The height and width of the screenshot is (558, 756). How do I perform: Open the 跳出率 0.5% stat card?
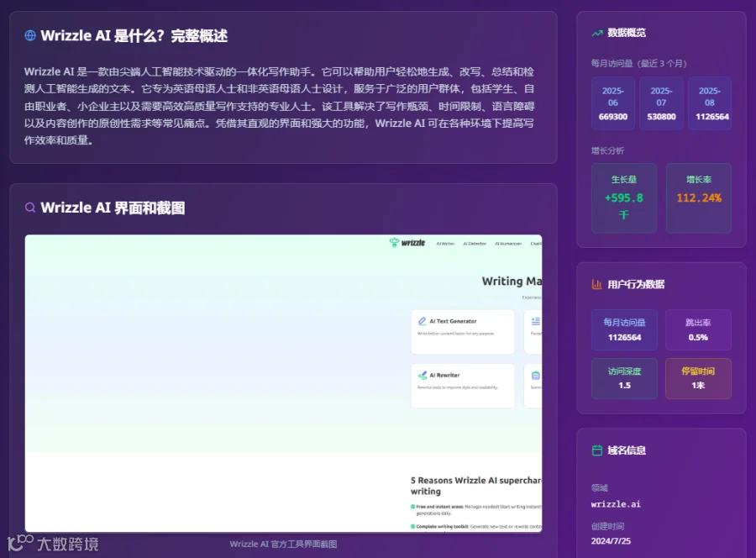(698, 330)
